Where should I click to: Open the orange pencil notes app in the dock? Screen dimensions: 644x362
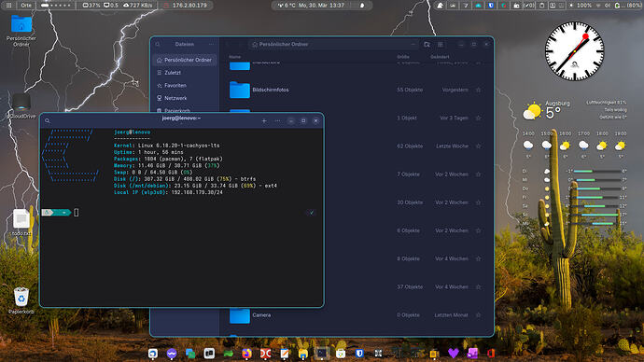click(285, 354)
